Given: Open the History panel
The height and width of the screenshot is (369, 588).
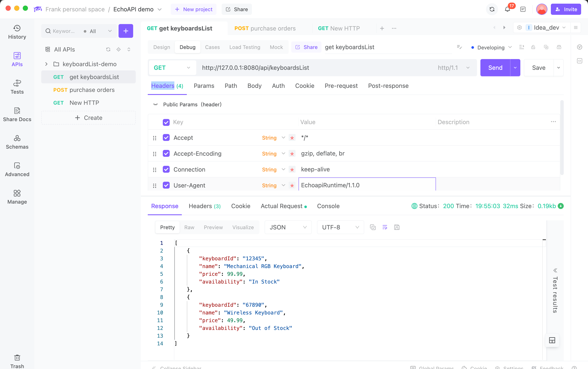Looking at the screenshot, I should pos(17,32).
